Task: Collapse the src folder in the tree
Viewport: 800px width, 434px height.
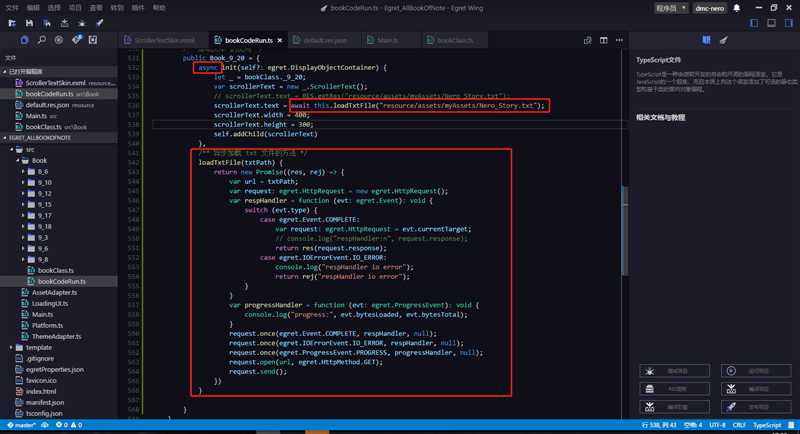Action: click(x=12, y=149)
